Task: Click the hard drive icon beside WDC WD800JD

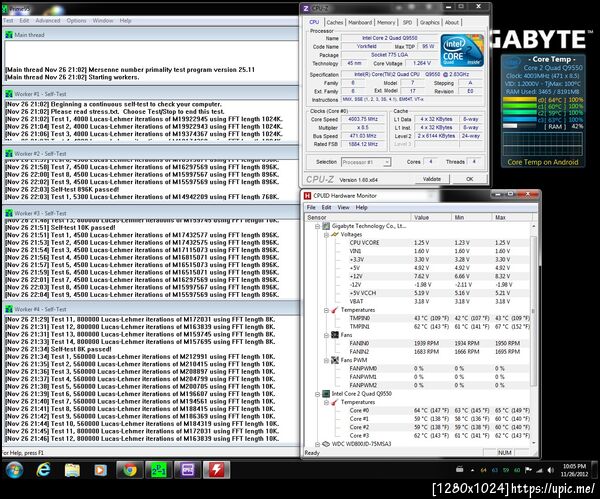Action: (x=326, y=444)
